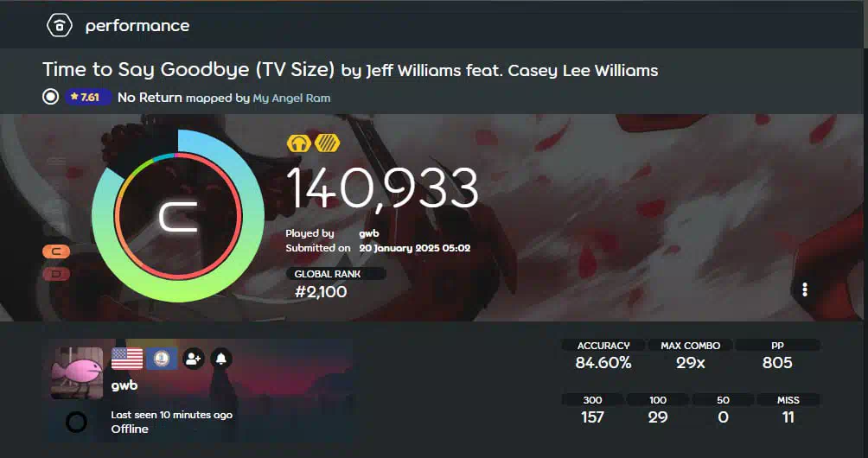Screen dimensions: 868x458
Task: Click the osu! game mode circle icon
Action: (50, 98)
